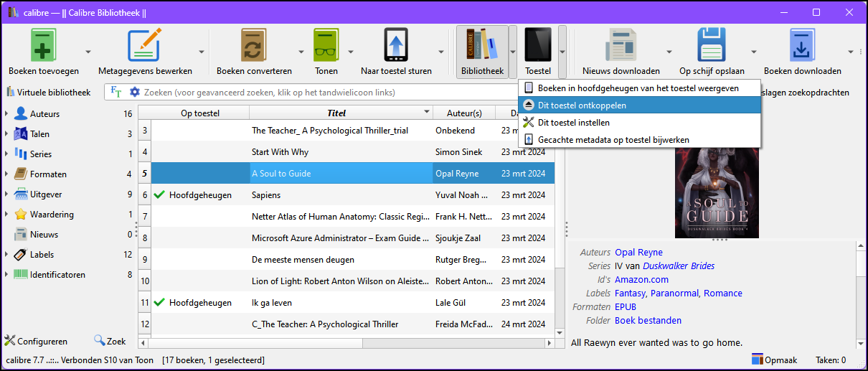The height and width of the screenshot is (371, 868).
Task: Expand the Labels tree node
Action: tap(6, 254)
